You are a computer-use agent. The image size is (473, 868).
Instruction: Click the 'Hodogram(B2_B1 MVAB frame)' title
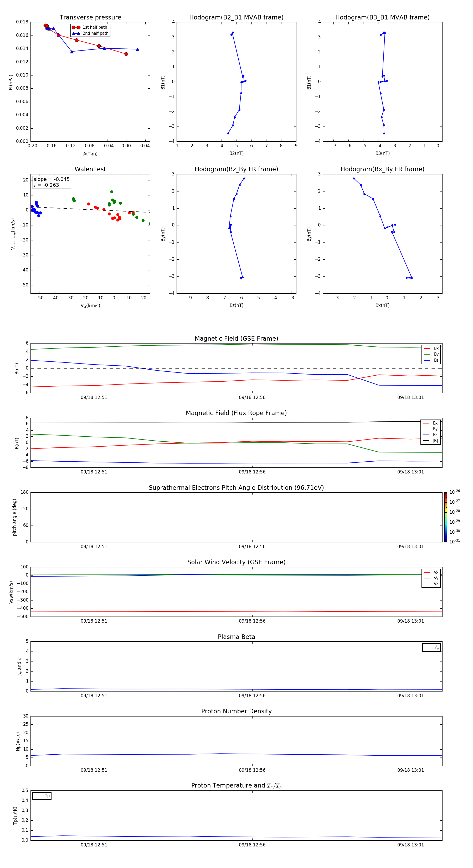tap(236, 17)
